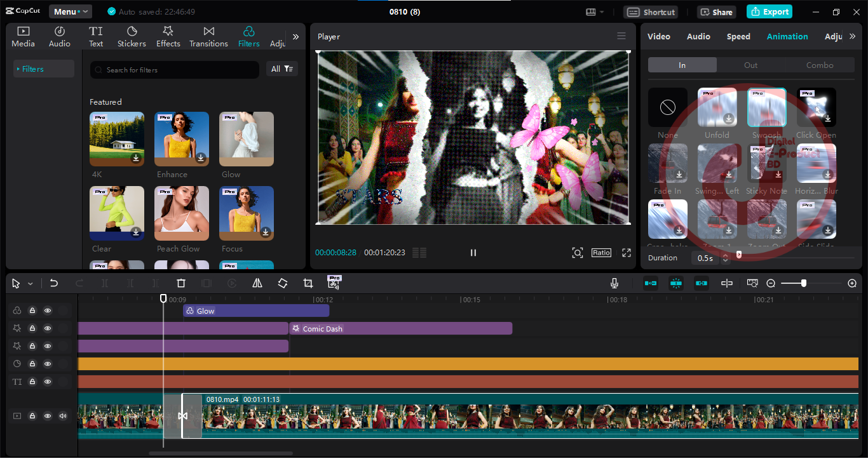Open the Media panel

click(x=23, y=37)
